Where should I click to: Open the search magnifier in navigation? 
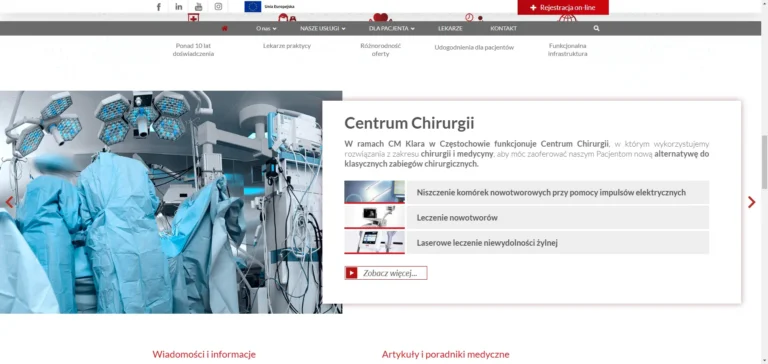click(x=596, y=28)
